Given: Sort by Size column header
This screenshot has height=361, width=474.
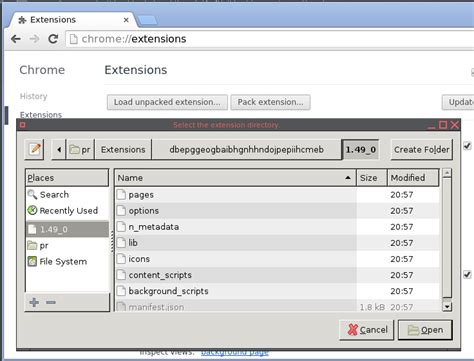Looking at the screenshot, I should click(x=372, y=178).
